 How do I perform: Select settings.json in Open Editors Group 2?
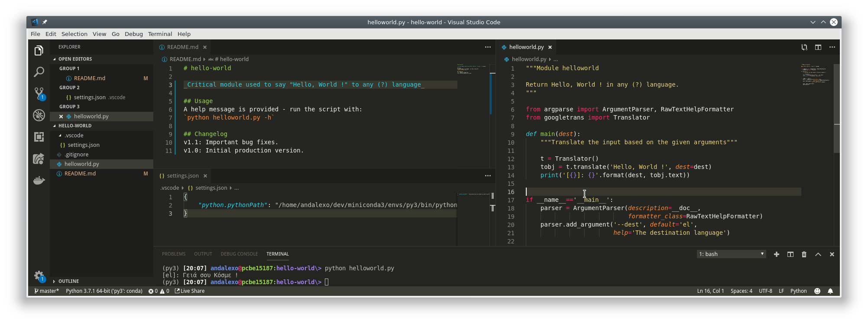tap(102, 97)
